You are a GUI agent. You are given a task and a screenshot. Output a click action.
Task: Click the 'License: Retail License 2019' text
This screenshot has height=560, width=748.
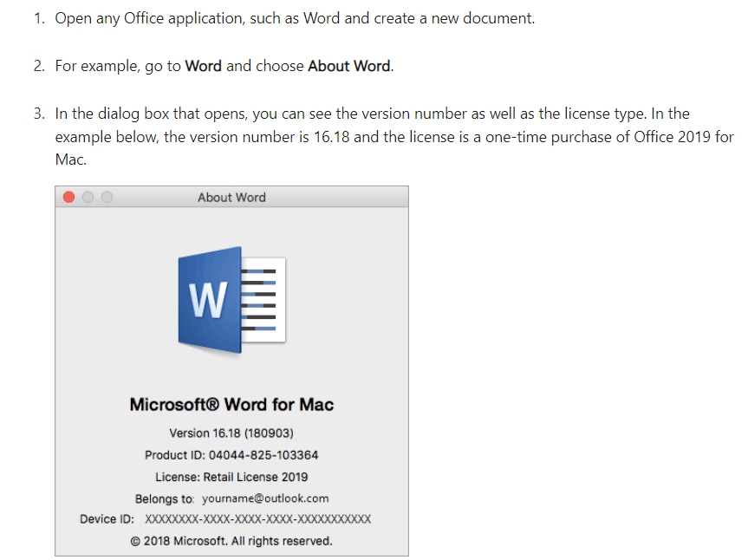click(x=232, y=476)
